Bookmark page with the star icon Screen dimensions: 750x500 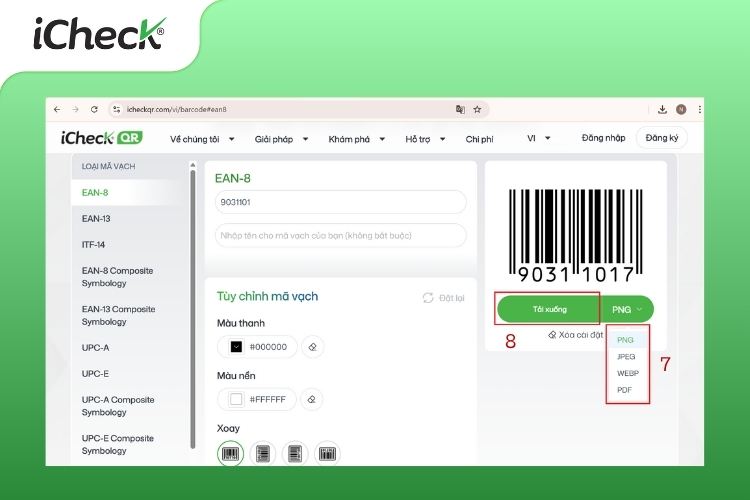[x=477, y=110]
